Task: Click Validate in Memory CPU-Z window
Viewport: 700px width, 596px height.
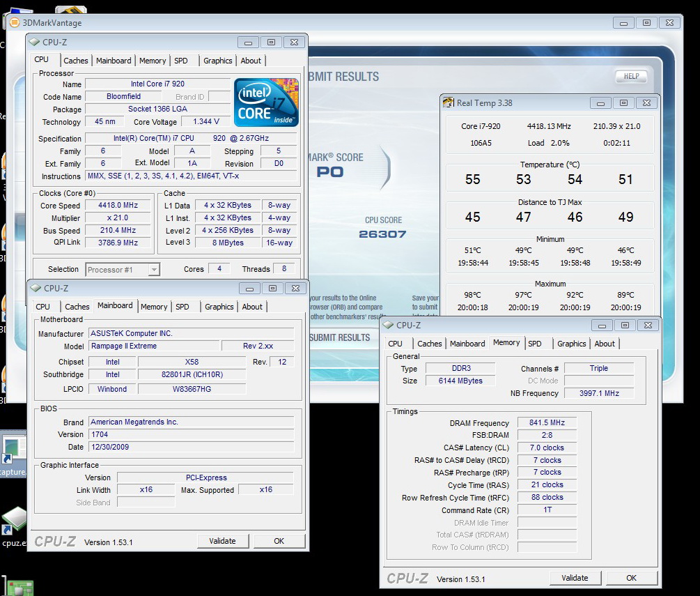Action: 575,578
